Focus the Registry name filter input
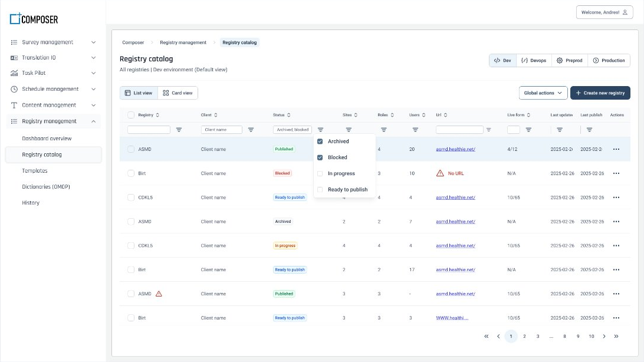The image size is (644, 362). click(149, 130)
